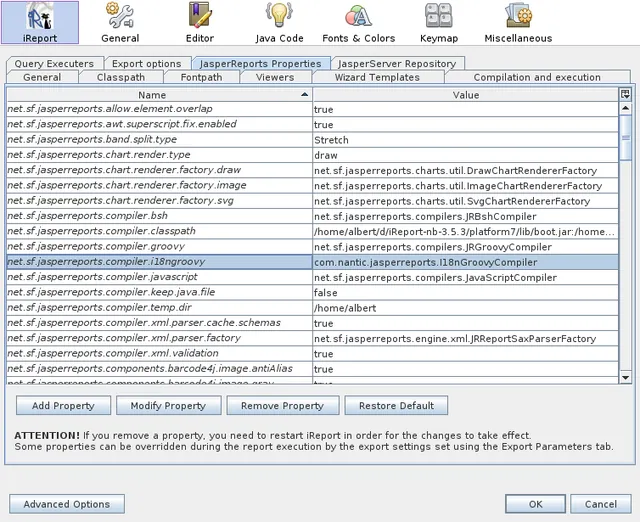Open the Classpath tab
Viewport: 640px width, 522px height.
[x=121, y=77]
